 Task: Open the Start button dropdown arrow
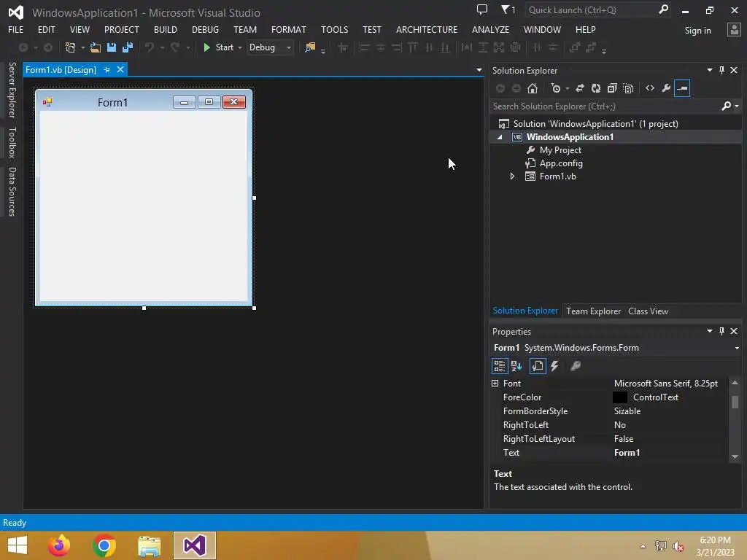coord(239,47)
